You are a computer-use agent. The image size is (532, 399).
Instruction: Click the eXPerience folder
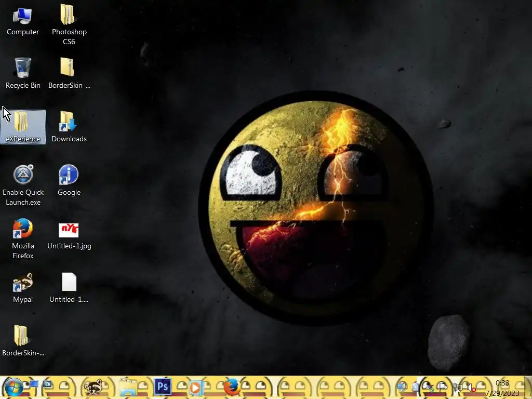23,127
